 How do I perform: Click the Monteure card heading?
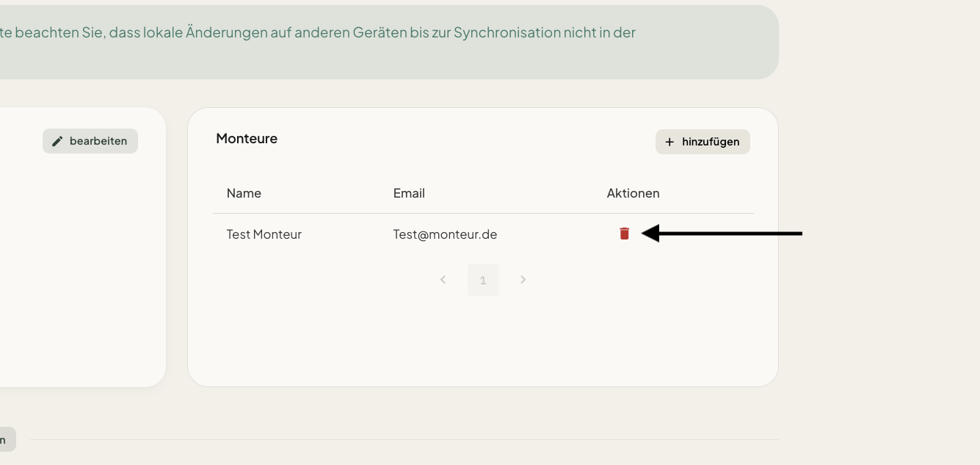point(247,138)
